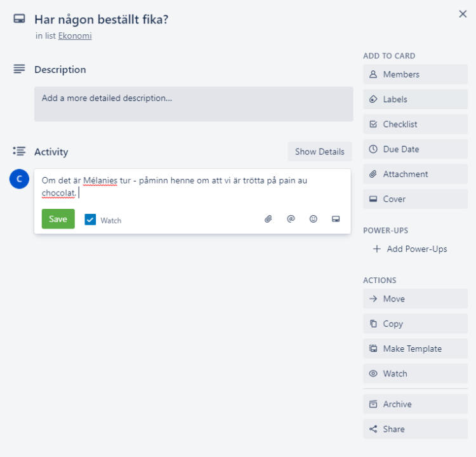Open Members in Add to Card
The image size is (476, 457).
(x=415, y=74)
